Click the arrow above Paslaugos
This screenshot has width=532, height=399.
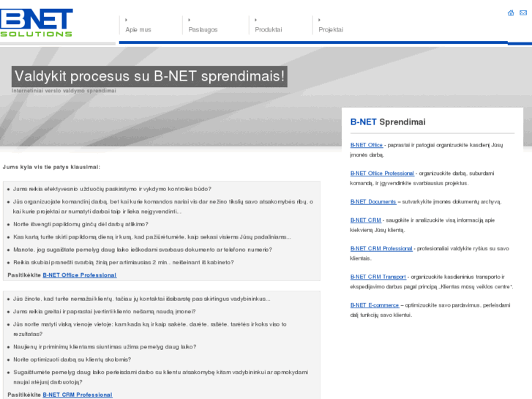pos(190,20)
